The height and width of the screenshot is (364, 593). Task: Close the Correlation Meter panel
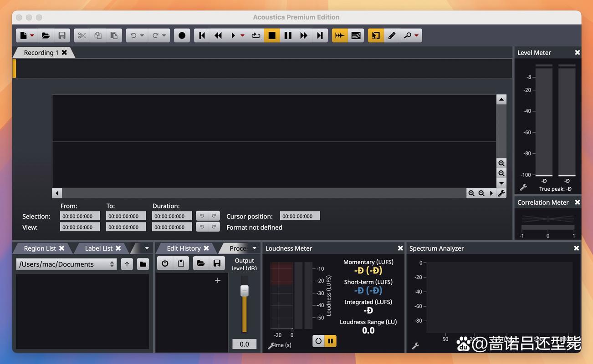(577, 202)
